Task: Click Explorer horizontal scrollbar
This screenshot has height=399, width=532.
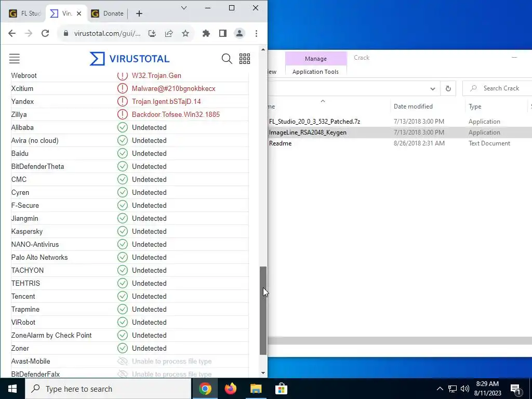Action: point(400,341)
